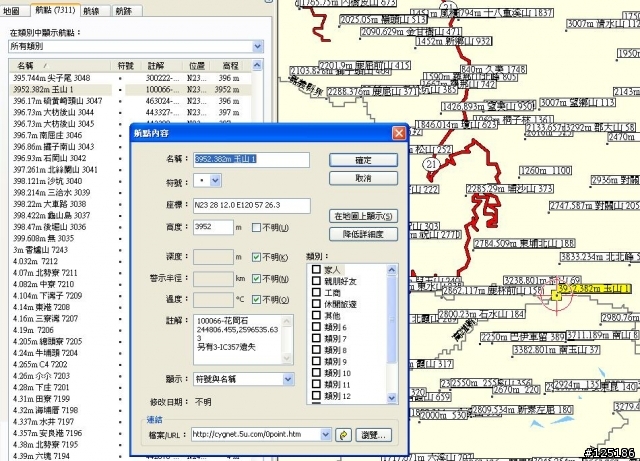Click the 高度 value field showing 3952

(x=213, y=227)
